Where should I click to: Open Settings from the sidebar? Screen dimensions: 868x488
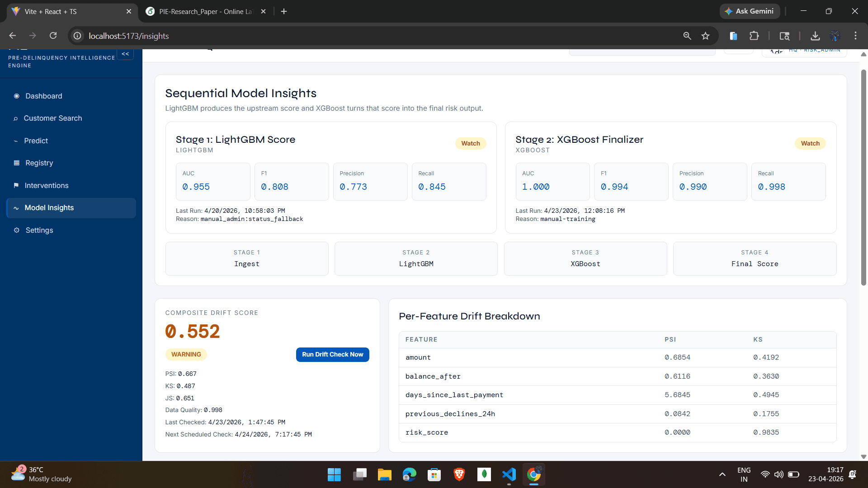[x=71, y=230]
